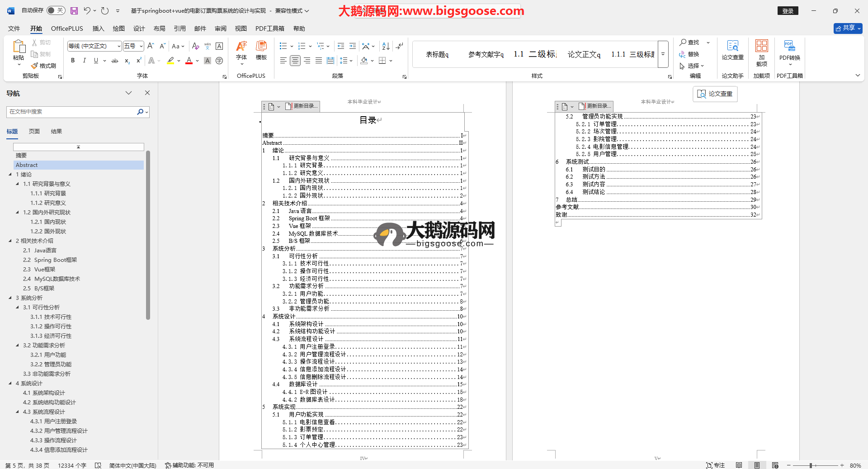Viewport: 868px width, 469px height.
Task: Toggle superscript formatting
Action: click(x=139, y=61)
